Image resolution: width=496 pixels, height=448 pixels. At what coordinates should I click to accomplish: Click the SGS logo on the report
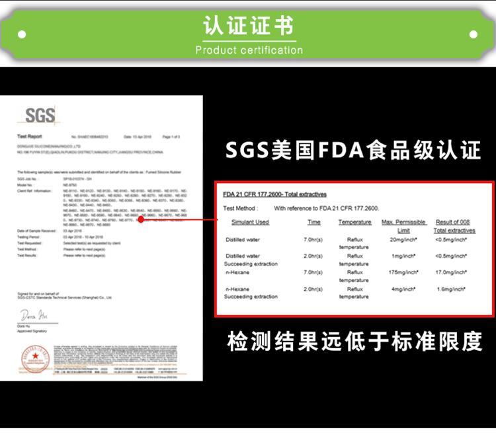point(40,115)
